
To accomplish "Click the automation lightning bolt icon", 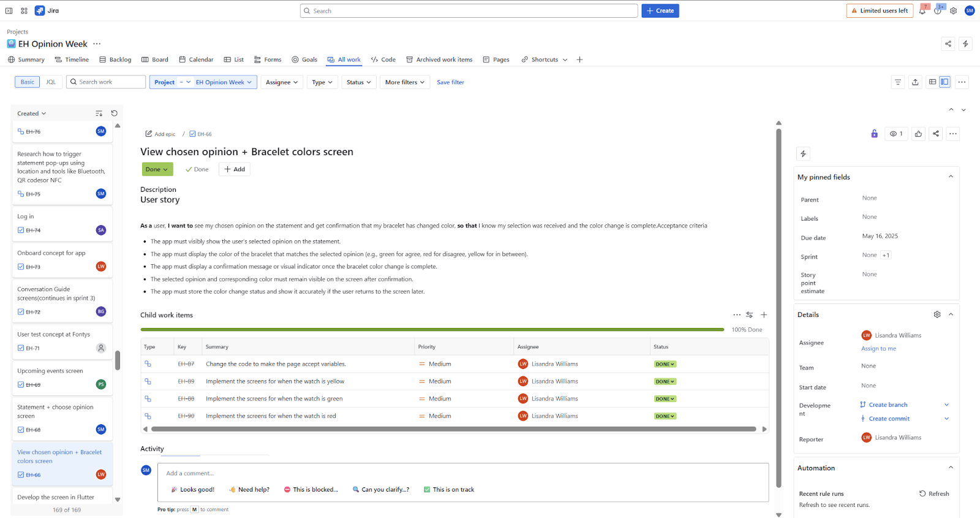I will 803,154.
